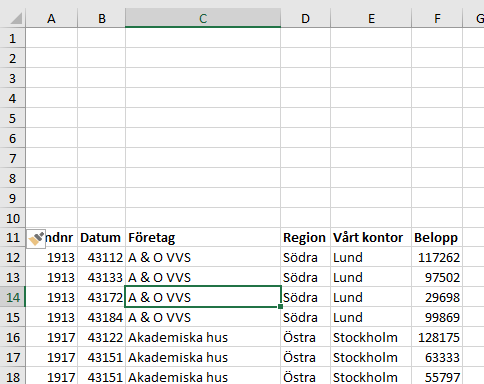Click the fill handle of selected cell
The height and width of the screenshot is (384, 484).
pyautogui.click(x=281, y=307)
